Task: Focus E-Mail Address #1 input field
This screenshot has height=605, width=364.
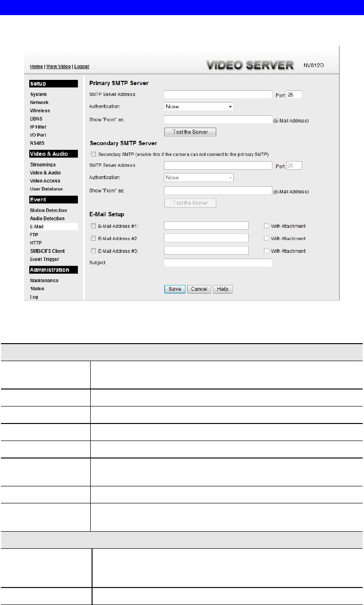Action: click(206, 225)
